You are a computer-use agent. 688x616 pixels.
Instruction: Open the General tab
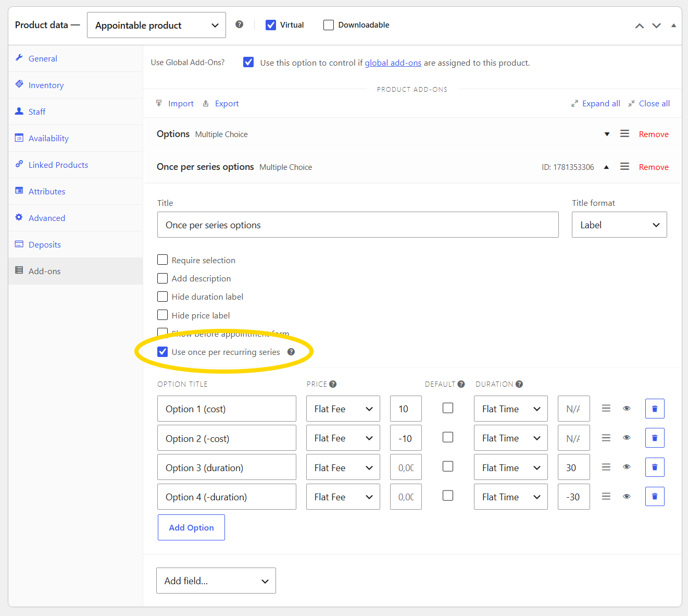click(x=76, y=58)
